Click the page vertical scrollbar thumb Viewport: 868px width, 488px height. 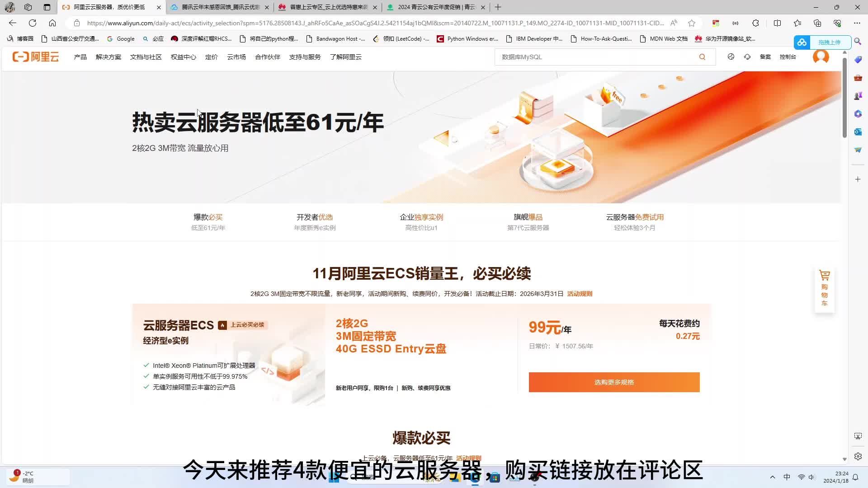point(844,97)
